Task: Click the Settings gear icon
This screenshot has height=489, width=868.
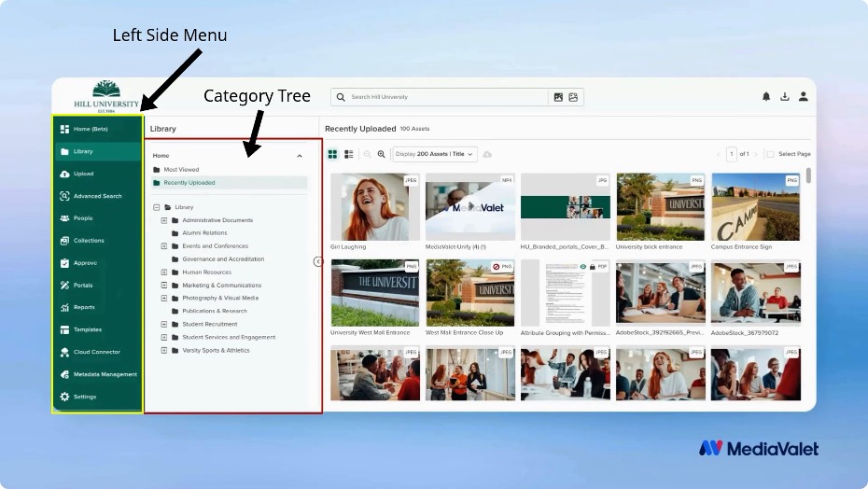Action: (x=64, y=397)
